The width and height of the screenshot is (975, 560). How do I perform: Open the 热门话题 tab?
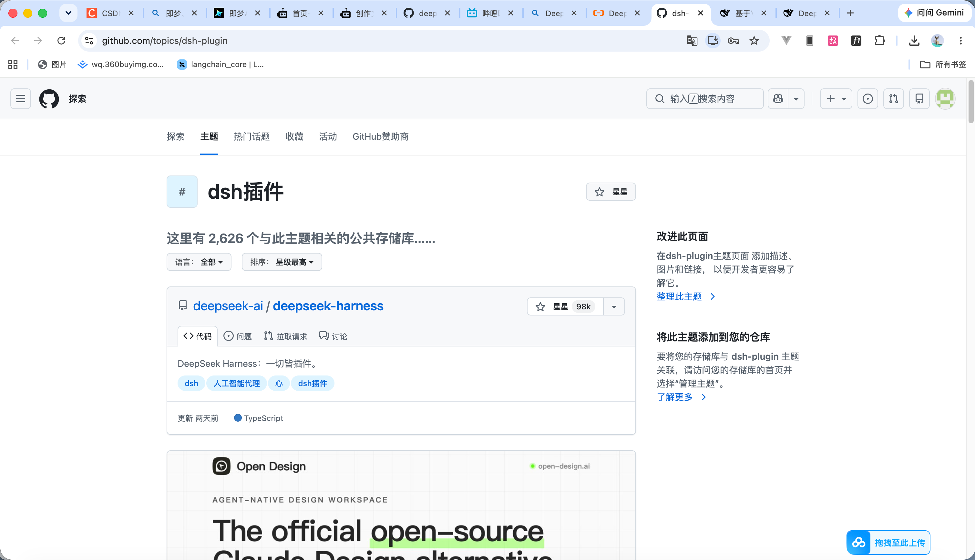(x=252, y=136)
